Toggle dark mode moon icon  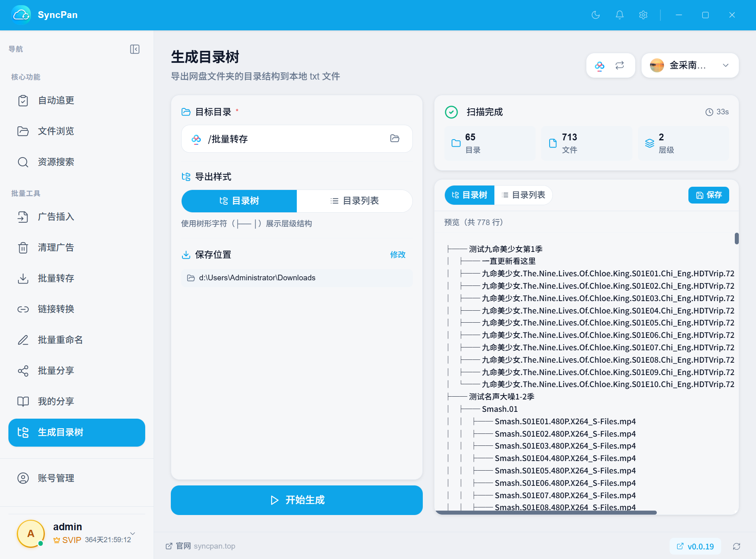596,15
